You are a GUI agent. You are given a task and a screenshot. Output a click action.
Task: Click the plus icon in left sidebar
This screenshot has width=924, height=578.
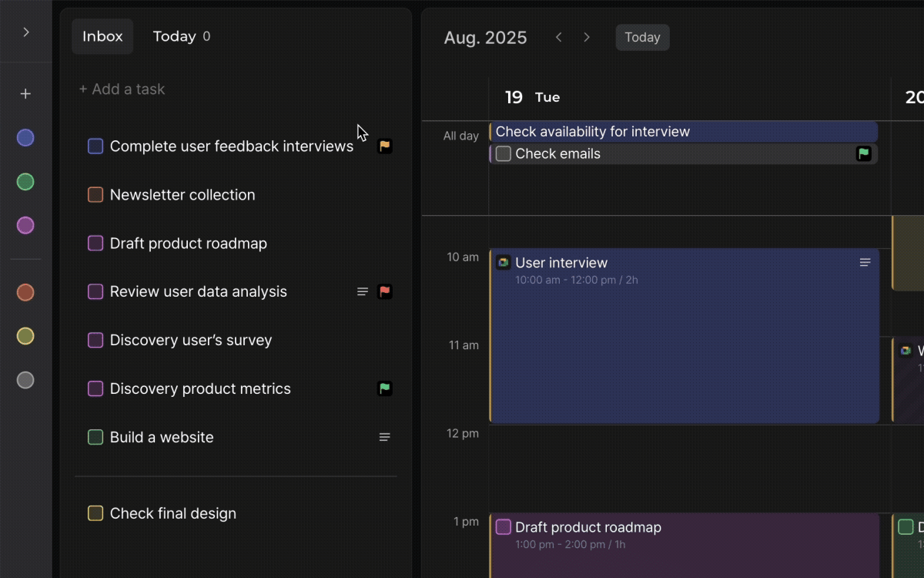pyautogui.click(x=25, y=94)
